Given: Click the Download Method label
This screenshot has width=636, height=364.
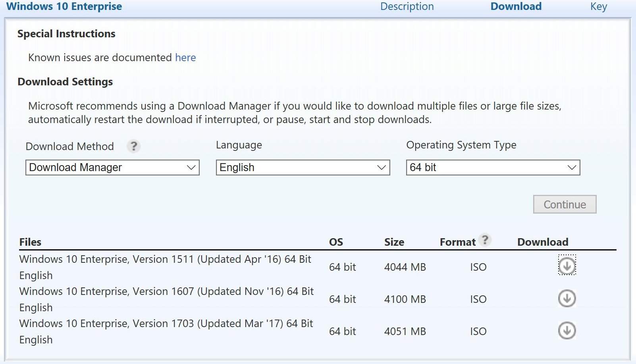Looking at the screenshot, I should pyautogui.click(x=70, y=146).
